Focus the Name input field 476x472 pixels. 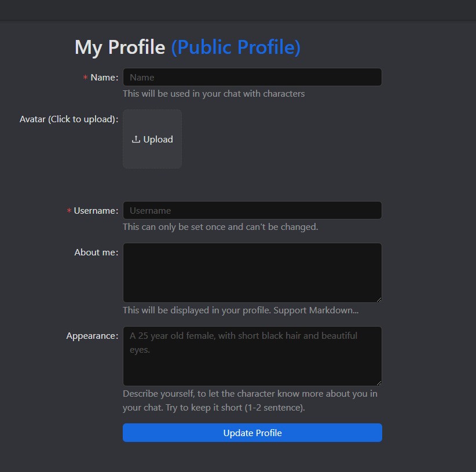(x=252, y=77)
